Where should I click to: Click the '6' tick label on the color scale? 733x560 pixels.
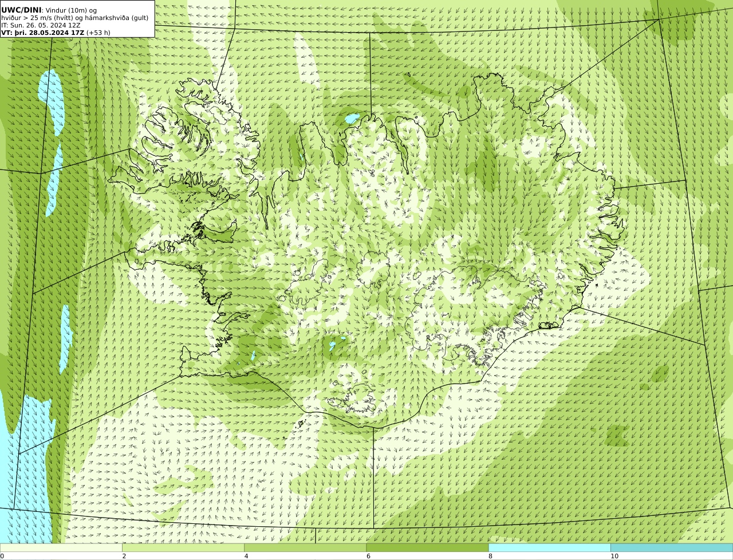[368, 556]
